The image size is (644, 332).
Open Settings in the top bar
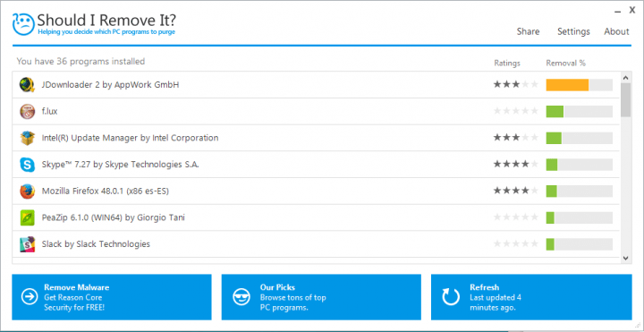click(573, 31)
